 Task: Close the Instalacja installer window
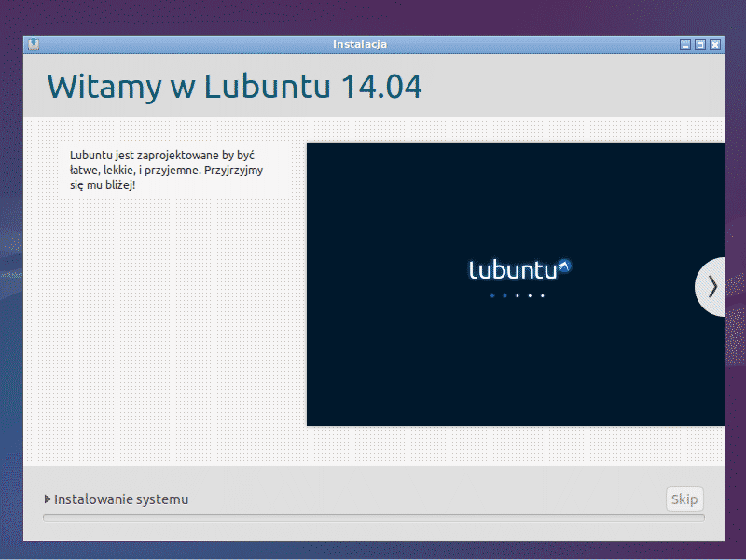point(715,44)
